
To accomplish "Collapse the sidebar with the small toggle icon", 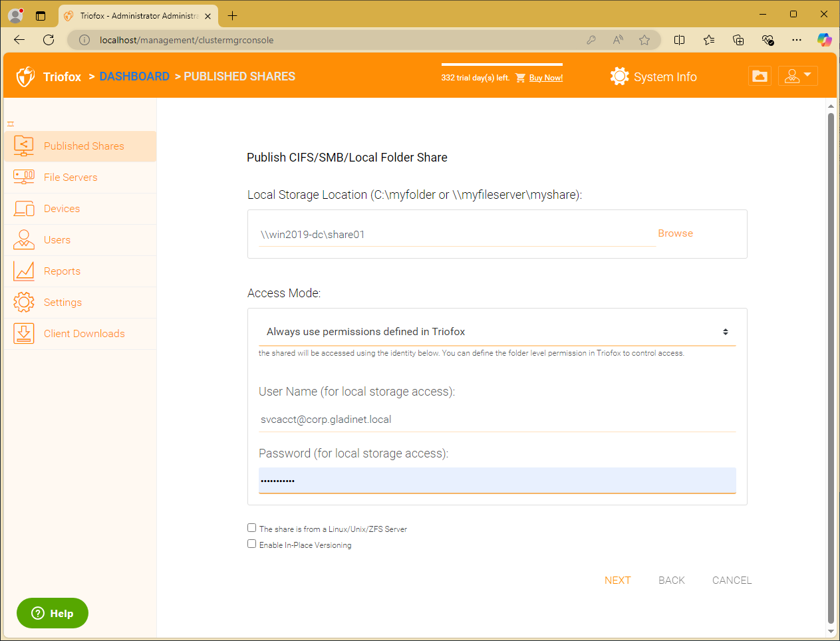I will point(11,124).
